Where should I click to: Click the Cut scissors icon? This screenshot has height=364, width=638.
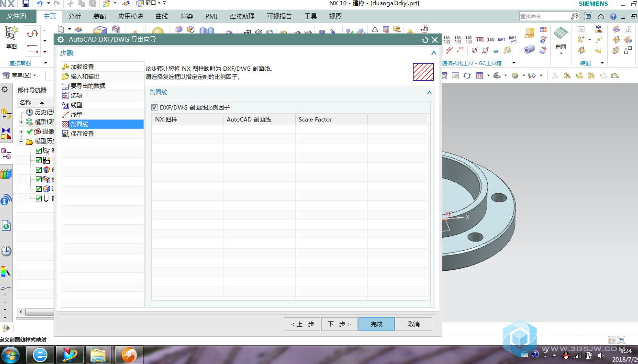pos(70,3)
